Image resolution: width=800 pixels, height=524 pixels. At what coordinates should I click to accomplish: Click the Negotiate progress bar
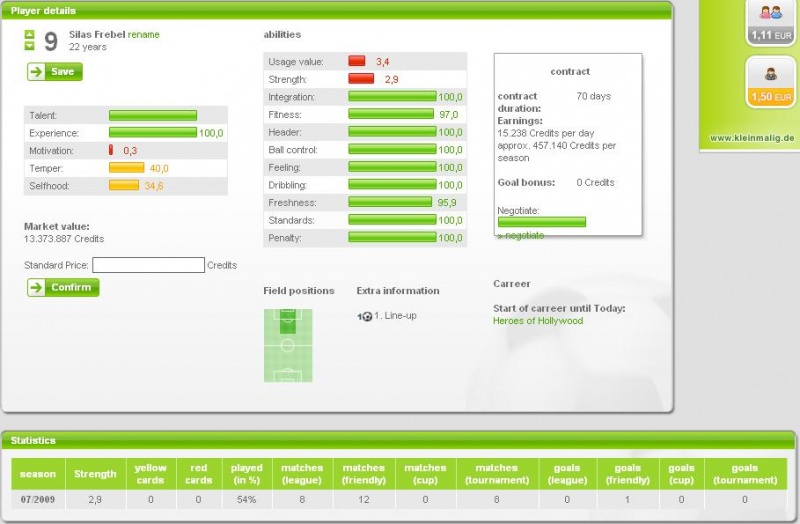[x=542, y=221]
